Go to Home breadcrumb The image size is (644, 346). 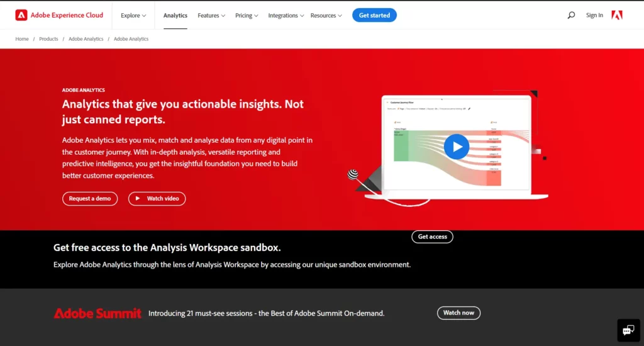click(x=22, y=39)
